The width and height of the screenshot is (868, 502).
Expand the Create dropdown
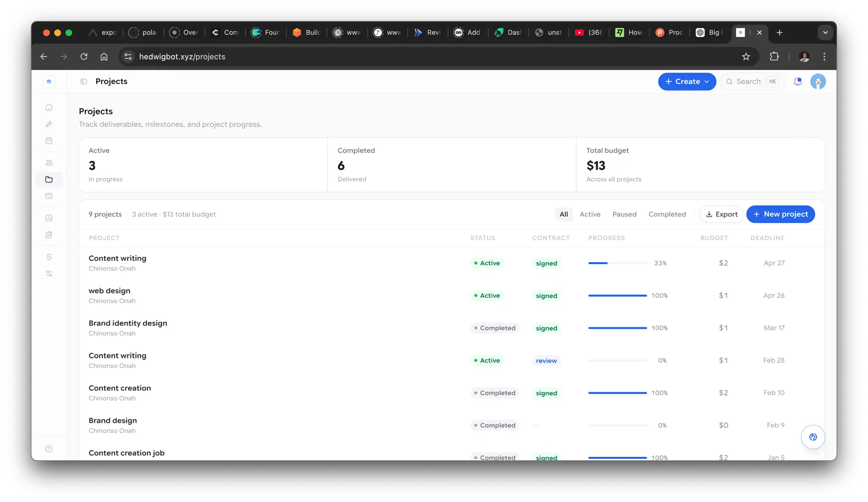click(x=687, y=81)
